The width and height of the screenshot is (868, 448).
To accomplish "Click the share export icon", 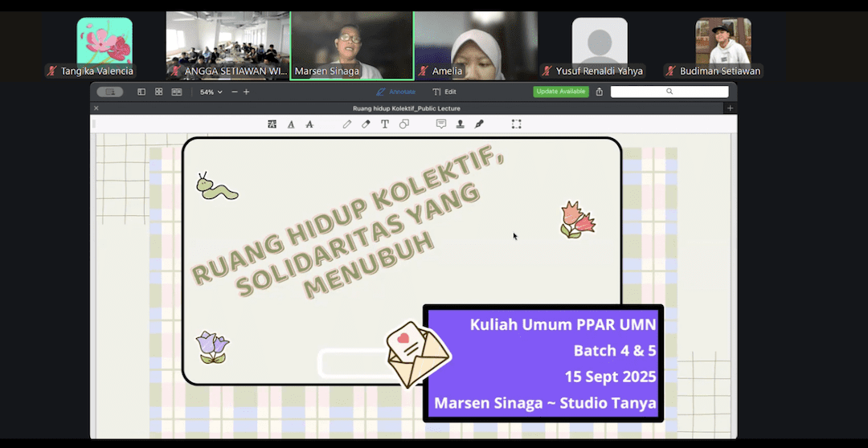I will (x=600, y=92).
